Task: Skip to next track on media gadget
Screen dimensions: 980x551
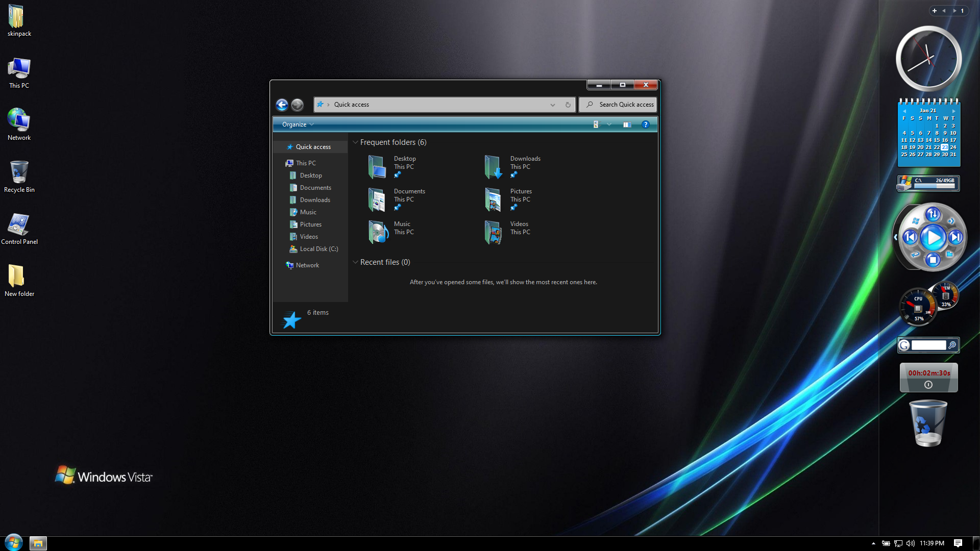Action: point(955,237)
